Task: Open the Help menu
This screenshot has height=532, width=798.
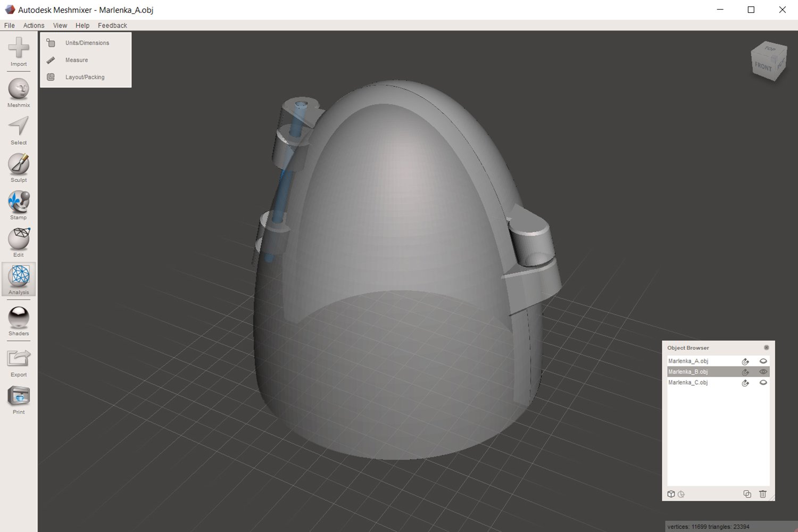Action: 82,26
